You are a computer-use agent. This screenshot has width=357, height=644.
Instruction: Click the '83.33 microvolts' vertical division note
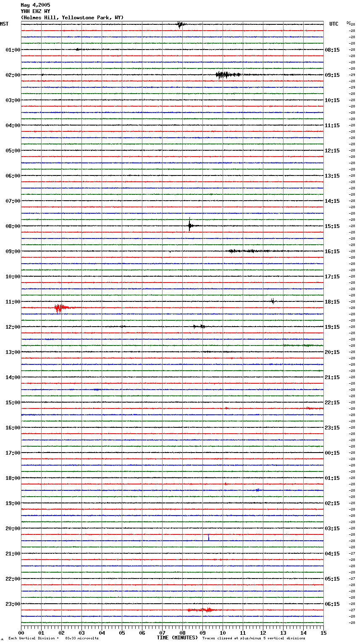pos(82,638)
